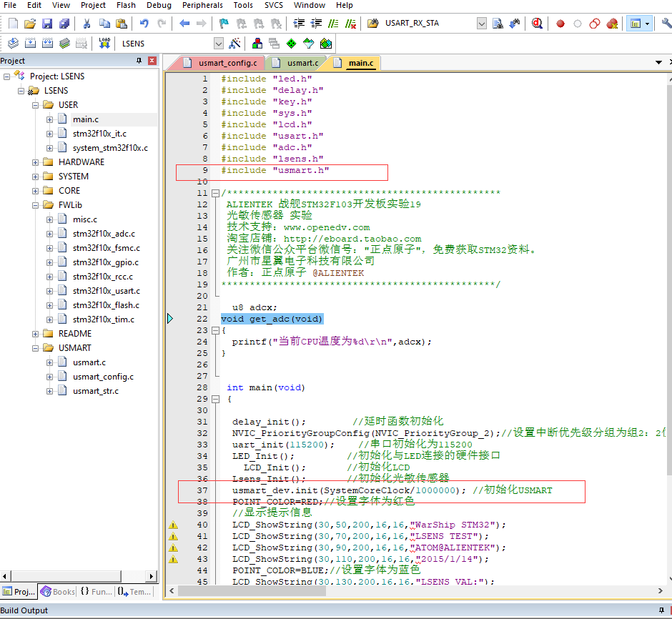The height and width of the screenshot is (619, 672).
Task: Navigate forward with the arrow icon
Action: pos(202,24)
